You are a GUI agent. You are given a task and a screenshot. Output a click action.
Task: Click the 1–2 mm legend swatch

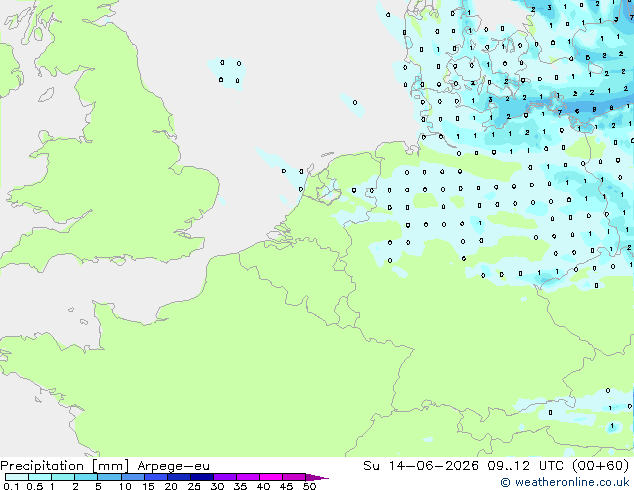[x=63, y=477]
